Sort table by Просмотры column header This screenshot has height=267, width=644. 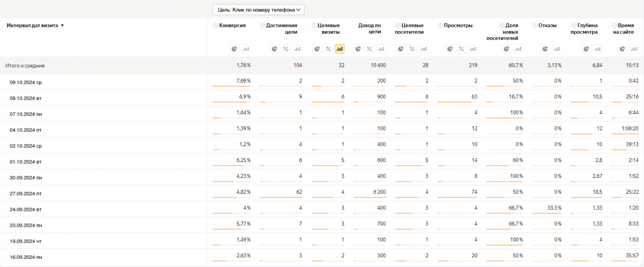[x=458, y=25]
